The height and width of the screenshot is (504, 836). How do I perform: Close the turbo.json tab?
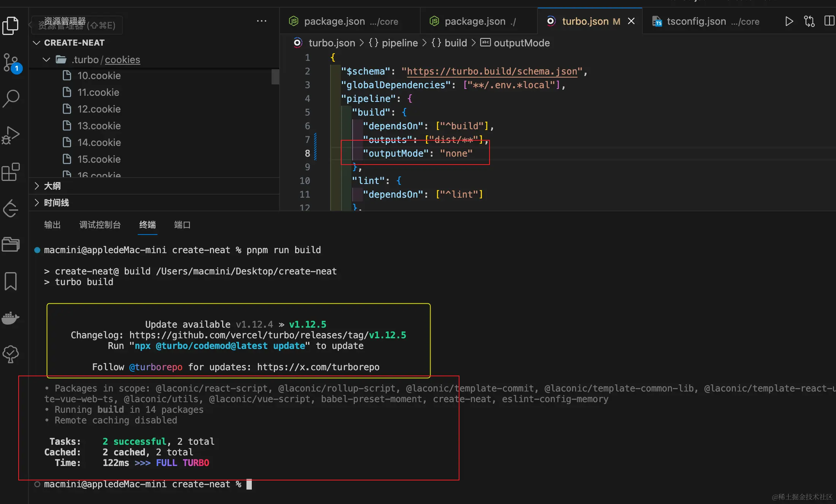click(x=631, y=21)
